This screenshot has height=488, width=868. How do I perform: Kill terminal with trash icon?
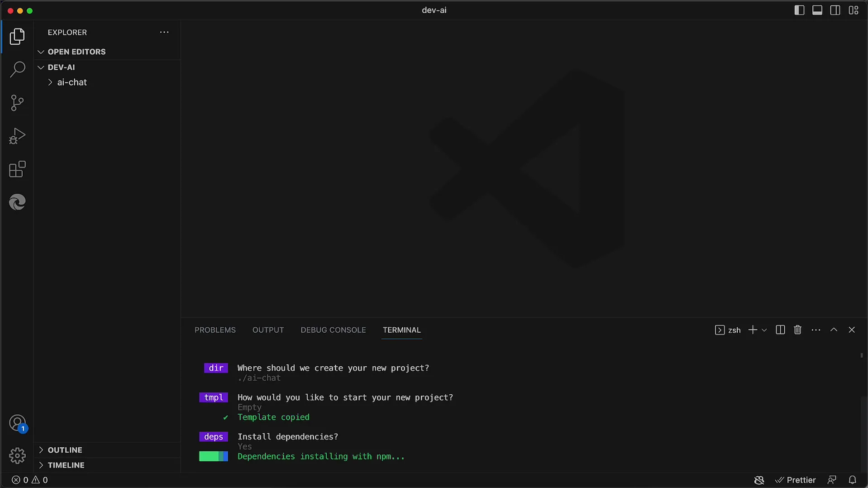click(798, 330)
